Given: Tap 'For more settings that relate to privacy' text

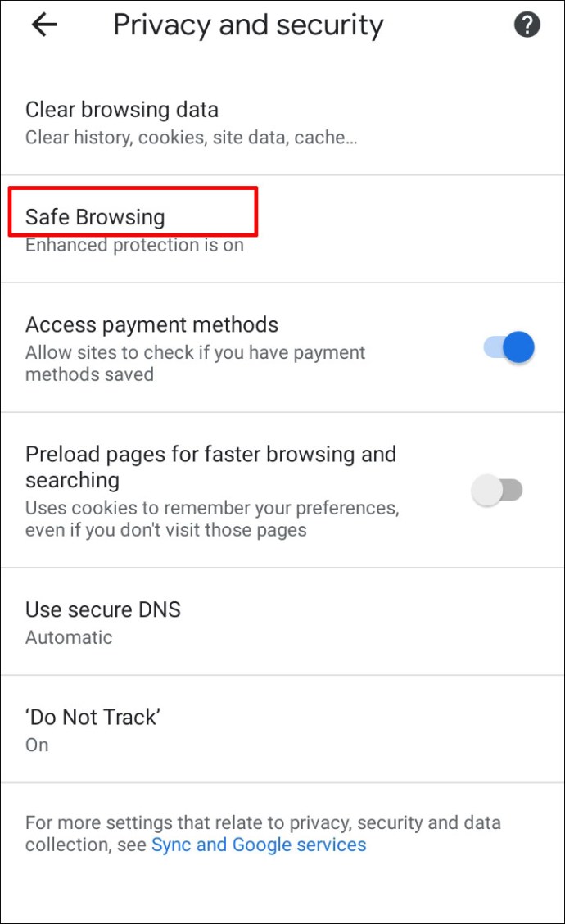Looking at the screenshot, I should [263, 822].
